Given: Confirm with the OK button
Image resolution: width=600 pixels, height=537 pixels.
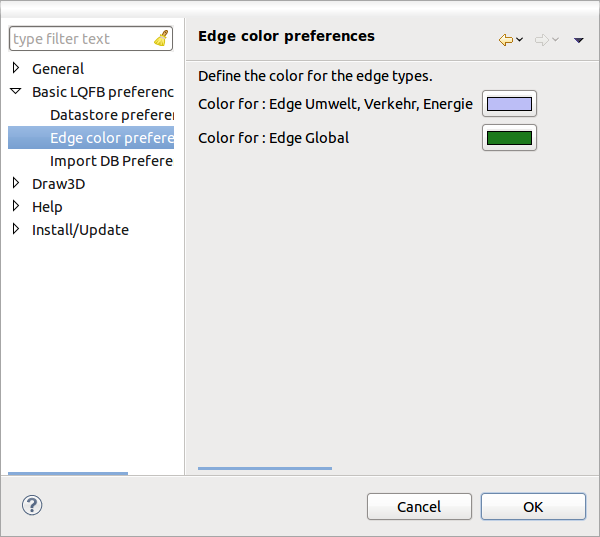Looking at the screenshot, I should (x=533, y=507).
